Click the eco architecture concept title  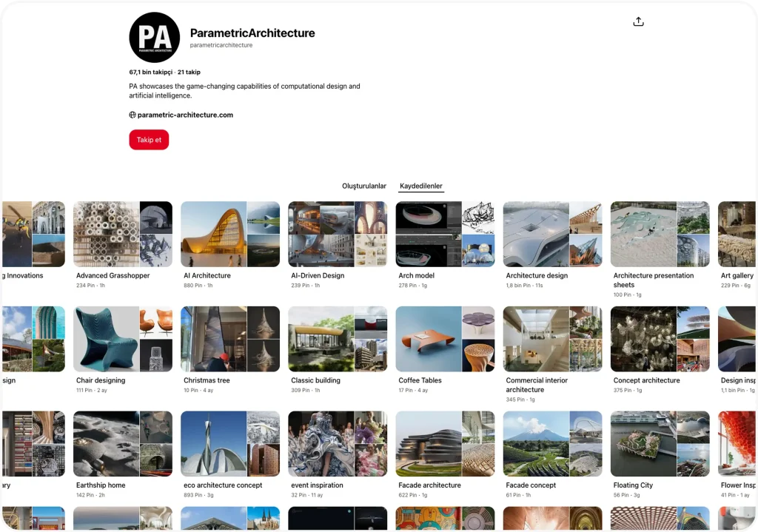point(223,485)
